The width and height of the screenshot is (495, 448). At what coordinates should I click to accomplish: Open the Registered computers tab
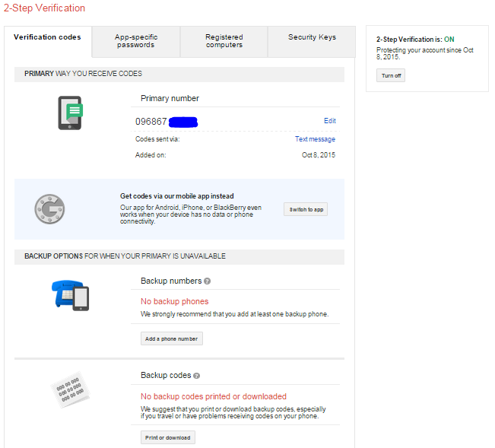[x=224, y=41]
